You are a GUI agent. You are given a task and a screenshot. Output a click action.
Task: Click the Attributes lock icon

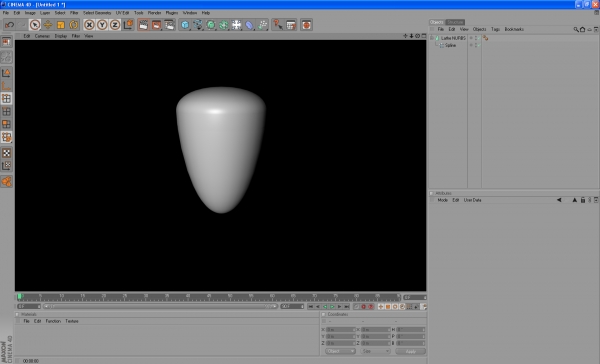[x=583, y=200]
